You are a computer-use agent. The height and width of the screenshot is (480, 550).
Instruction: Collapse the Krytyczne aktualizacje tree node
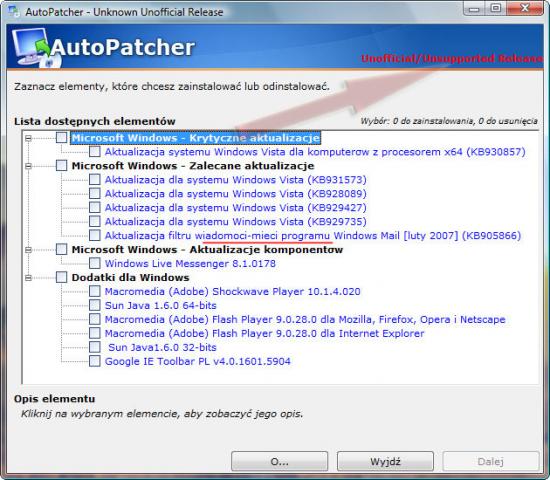[28, 138]
